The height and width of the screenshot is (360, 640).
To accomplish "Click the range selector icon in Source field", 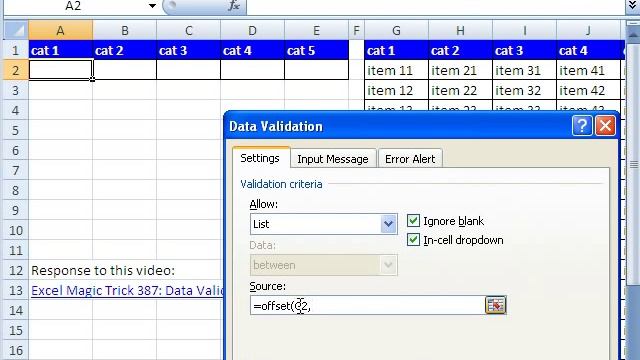I will (496, 305).
